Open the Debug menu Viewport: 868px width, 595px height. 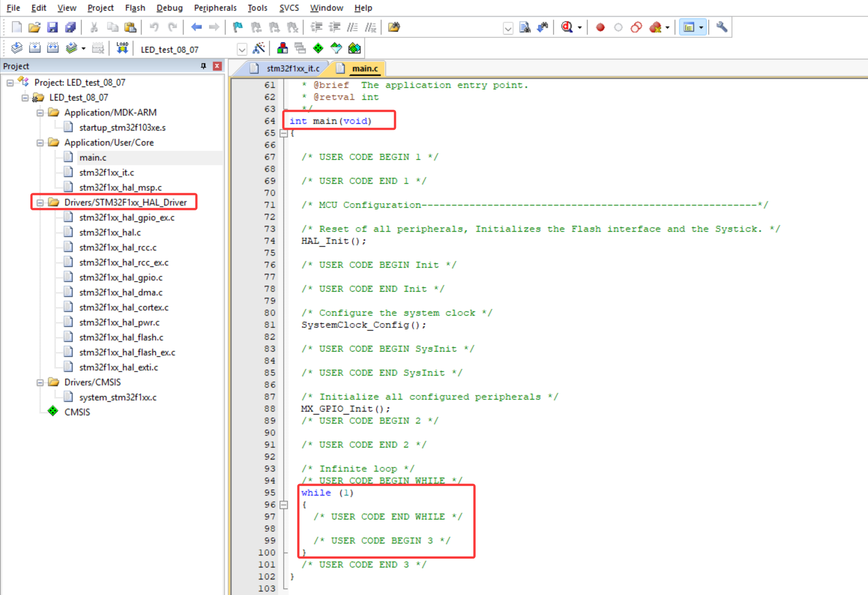(x=169, y=8)
